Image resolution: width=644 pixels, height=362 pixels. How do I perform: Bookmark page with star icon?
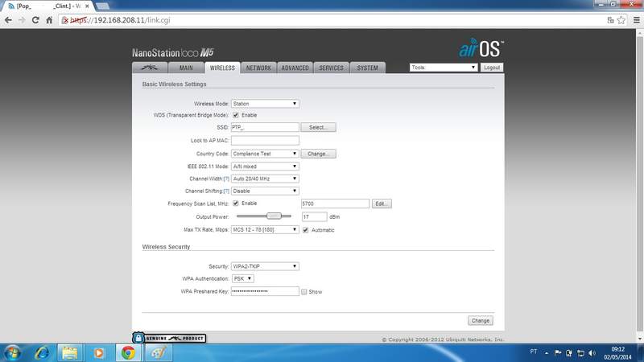pyautogui.click(x=621, y=20)
